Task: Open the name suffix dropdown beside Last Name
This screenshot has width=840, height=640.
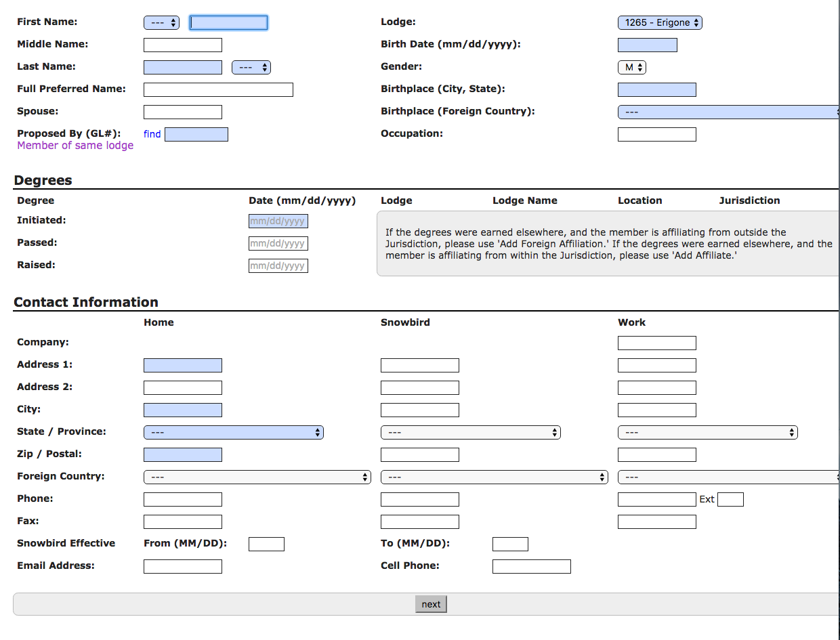Action: tap(251, 68)
